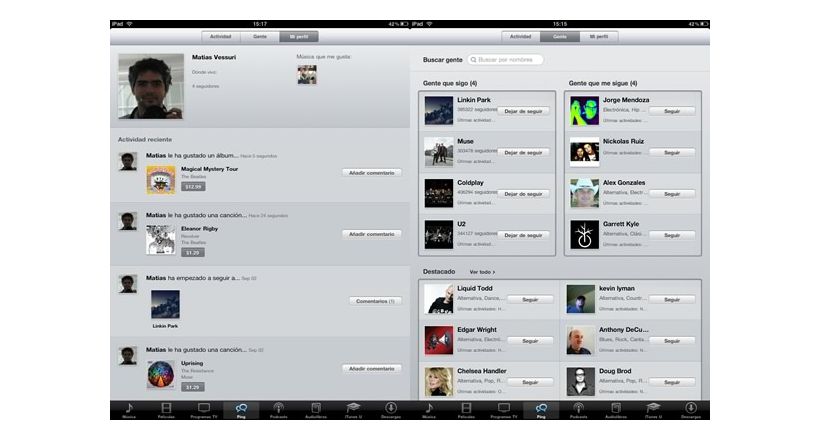Open Coldplay artist picture in followed list

pyautogui.click(x=439, y=193)
